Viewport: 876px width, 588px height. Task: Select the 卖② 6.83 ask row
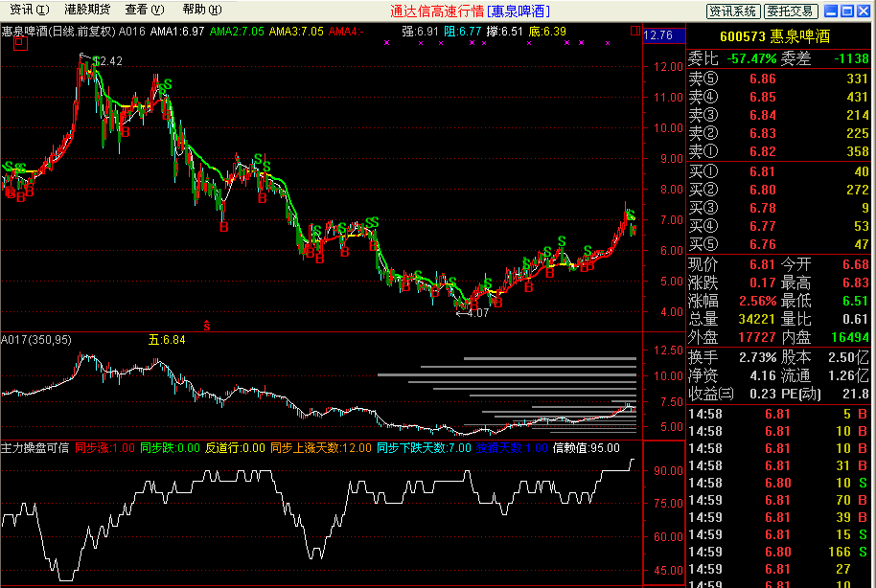click(778, 133)
